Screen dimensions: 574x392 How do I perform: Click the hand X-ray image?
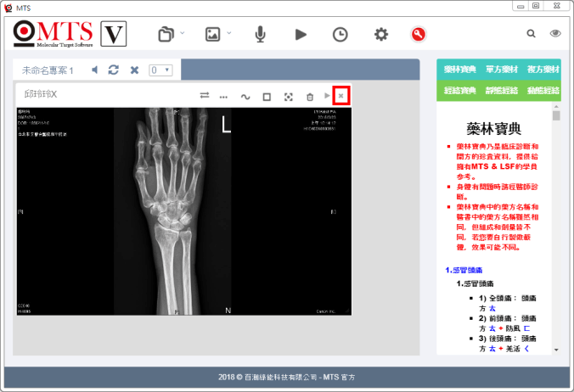183,211
